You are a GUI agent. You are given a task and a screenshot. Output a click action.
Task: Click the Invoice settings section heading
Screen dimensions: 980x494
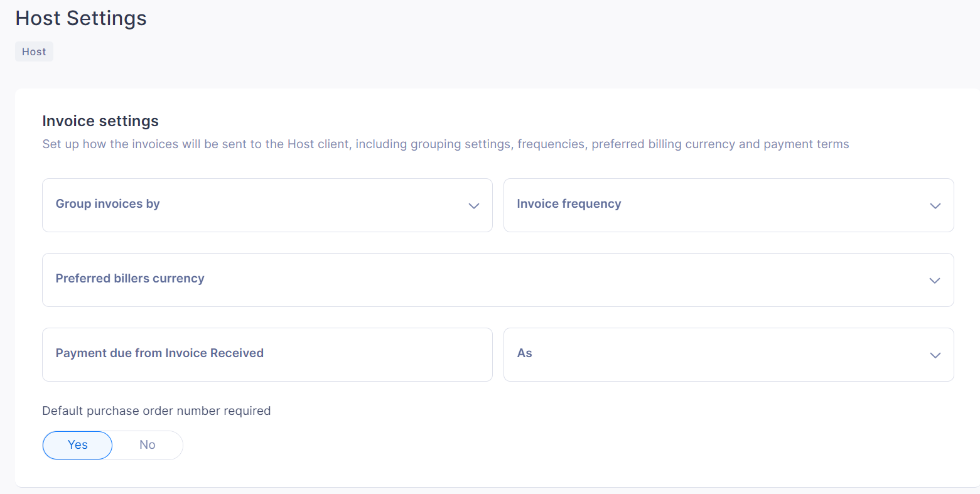coord(100,121)
